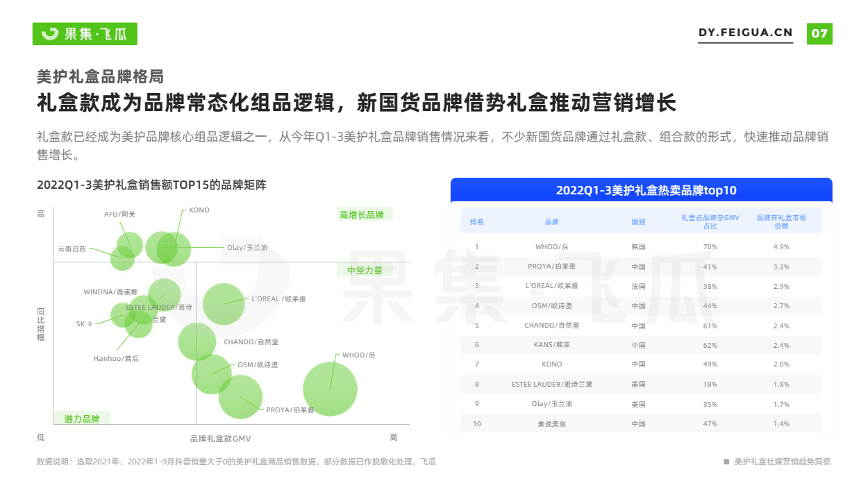Click the 排名 column header
This screenshot has height=488, width=868.
pyautogui.click(x=477, y=222)
